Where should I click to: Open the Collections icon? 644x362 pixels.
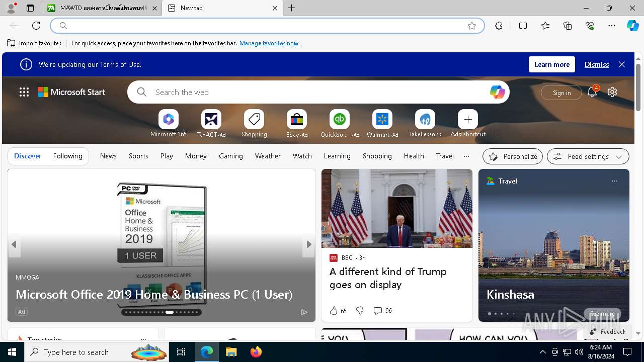click(x=568, y=26)
